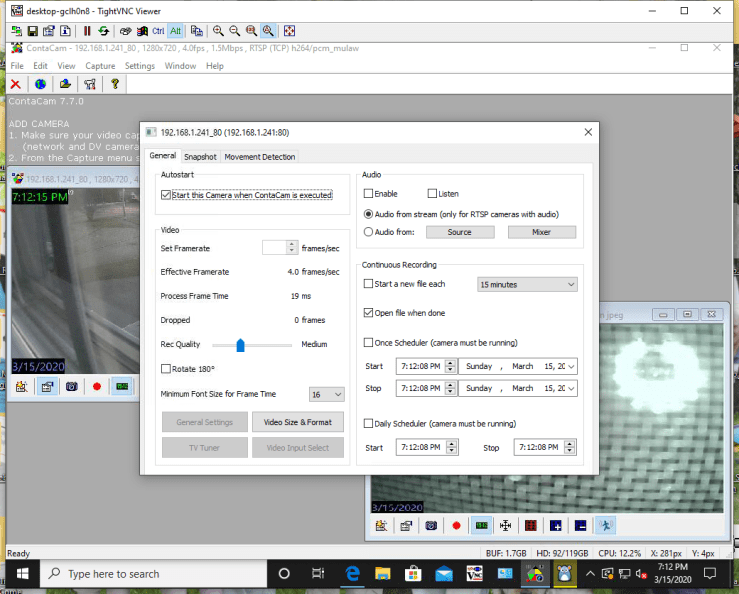Click the red record button in left camera toolbar
The width and height of the screenshot is (739, 594).
click(x=97, y=386)
